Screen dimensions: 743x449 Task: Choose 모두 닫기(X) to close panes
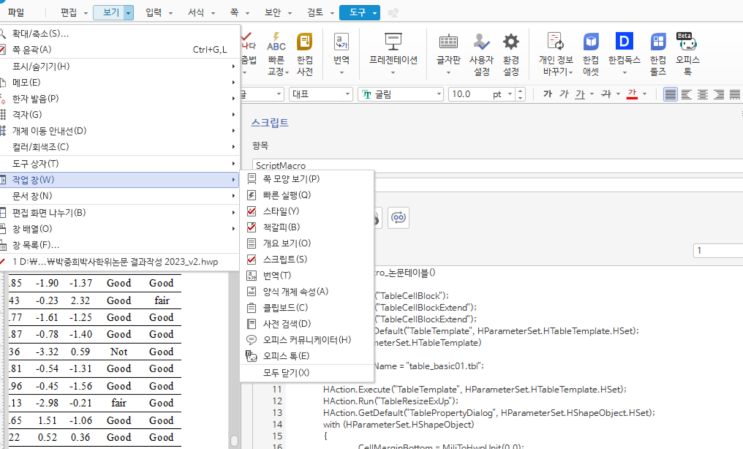tap(307, 373)
